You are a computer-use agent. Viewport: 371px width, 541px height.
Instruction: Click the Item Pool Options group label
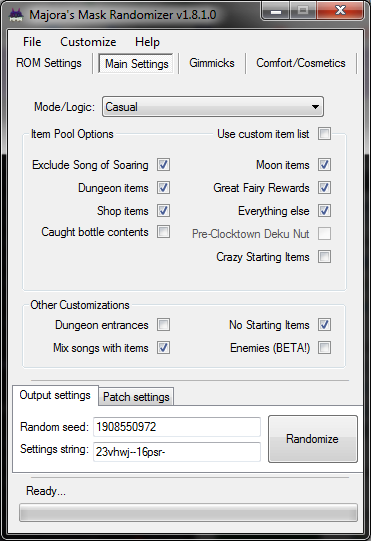tap(72, 134)
